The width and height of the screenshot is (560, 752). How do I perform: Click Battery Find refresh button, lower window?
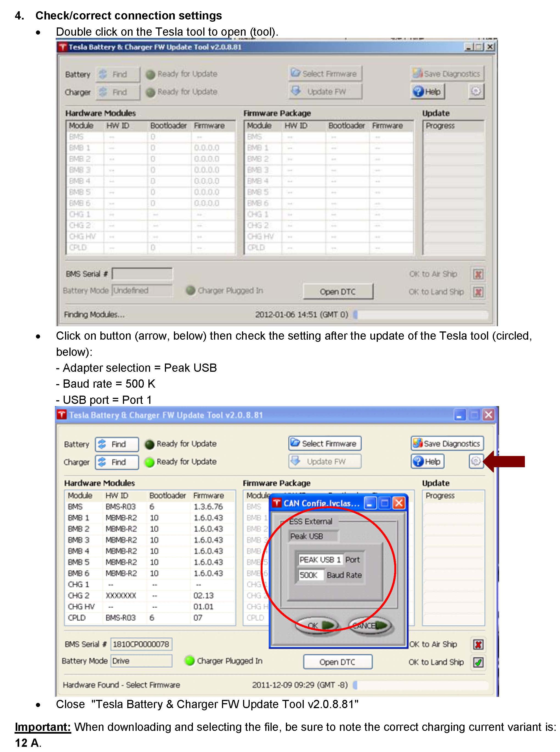click(x=117, y=444)
